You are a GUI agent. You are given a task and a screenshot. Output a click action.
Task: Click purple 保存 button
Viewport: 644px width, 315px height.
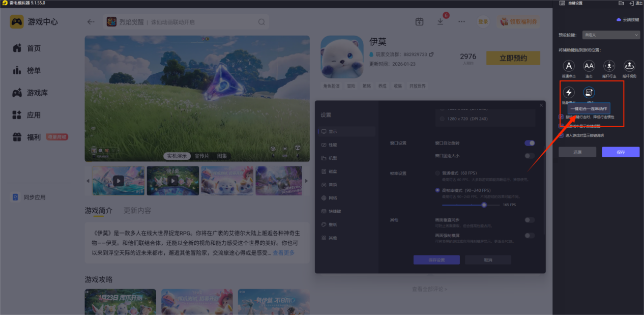click(x=621, y=152)
